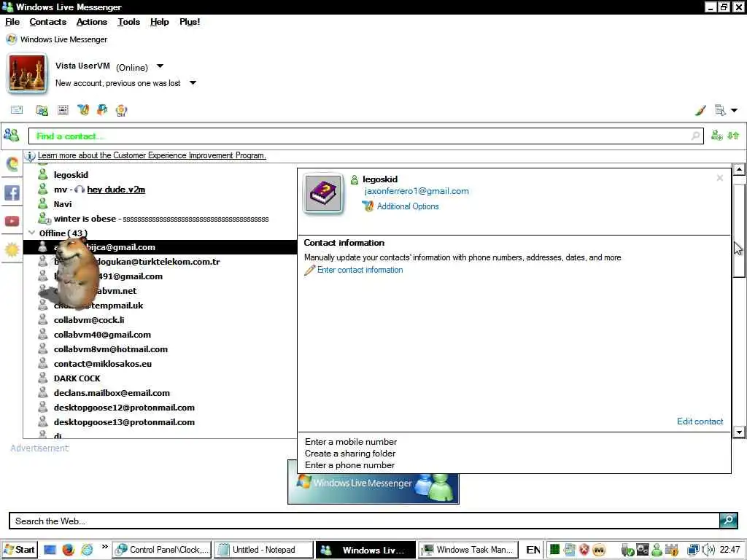The width and height of the screenshot is (747, 560).
Task: Collapse the Offline (43) group
Action: point(31,233)
